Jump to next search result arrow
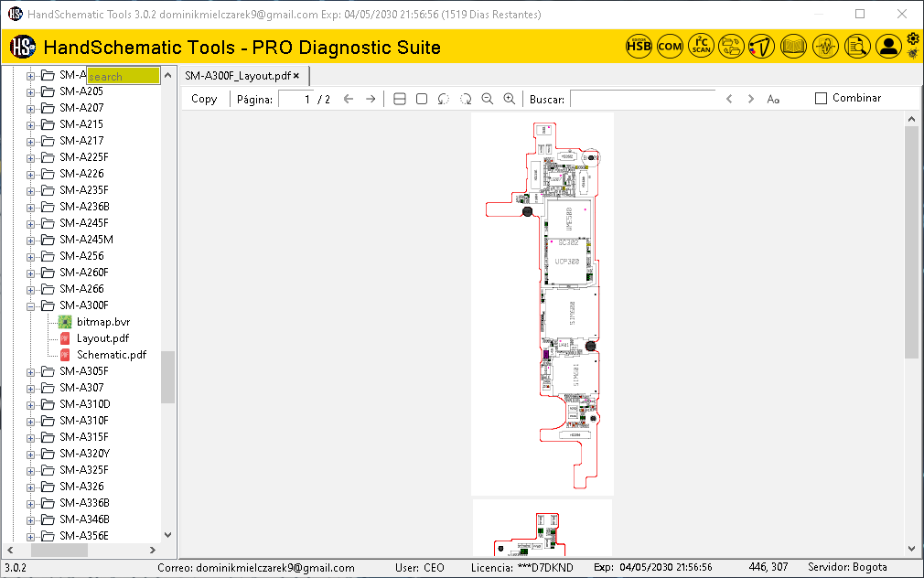924x578 pixels. [751, 99]
